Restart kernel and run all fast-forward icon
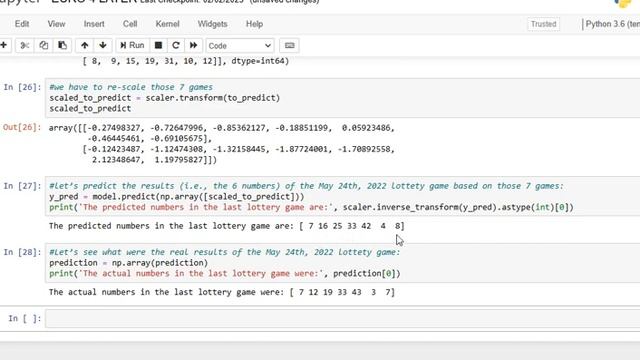Screen dimensions: 640x360 coord(193,45)
